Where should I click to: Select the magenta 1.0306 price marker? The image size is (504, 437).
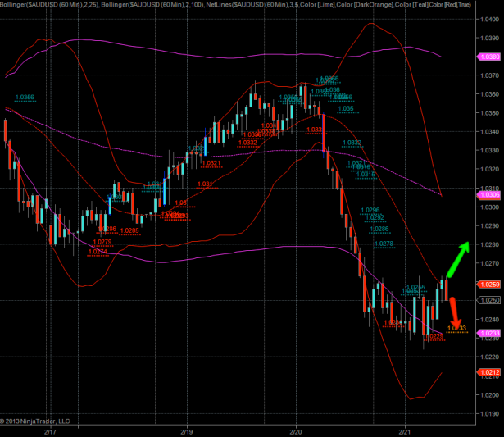pyautogui.click(x=491, y=194)
